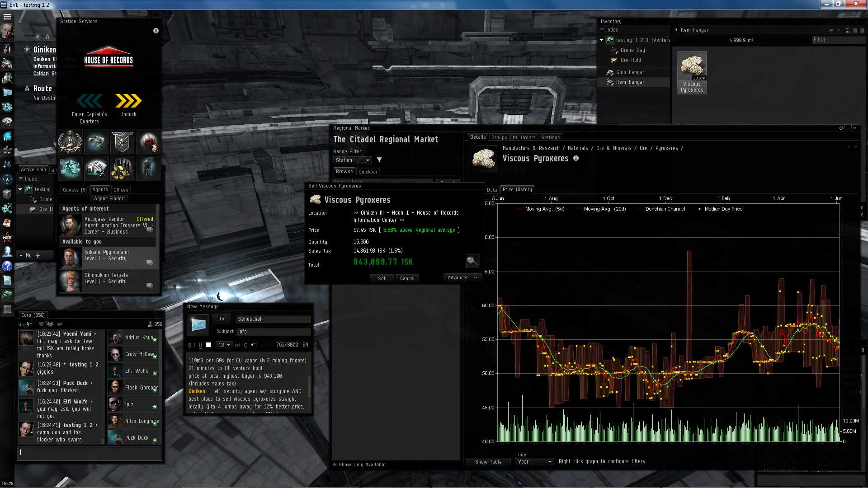The height and width of the screenshot is (488, 868).
Task: Switch to the My Orders tab
Action: pyautogui.click(x=524, y=137)
